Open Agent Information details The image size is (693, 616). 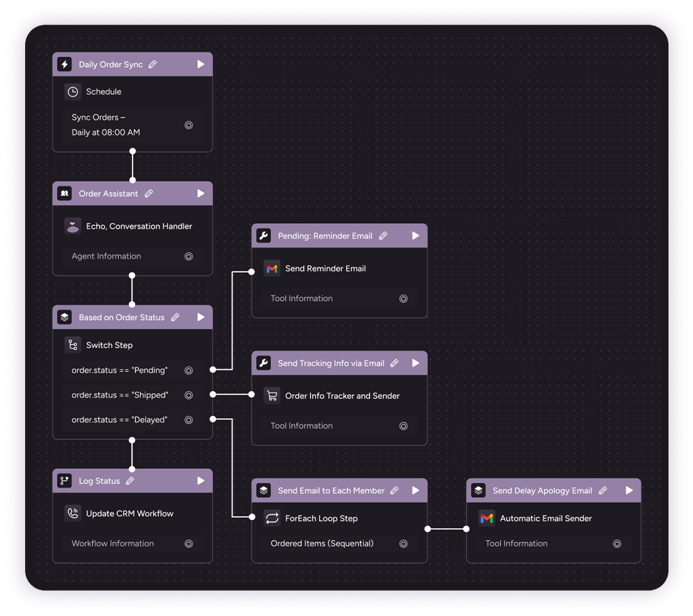point(188,256)
